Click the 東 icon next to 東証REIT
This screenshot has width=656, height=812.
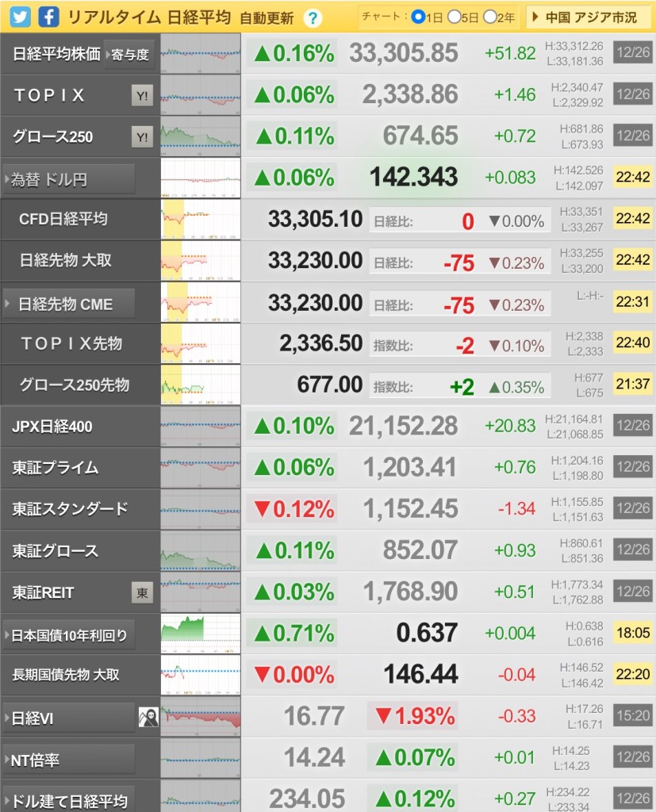(142, 592)
